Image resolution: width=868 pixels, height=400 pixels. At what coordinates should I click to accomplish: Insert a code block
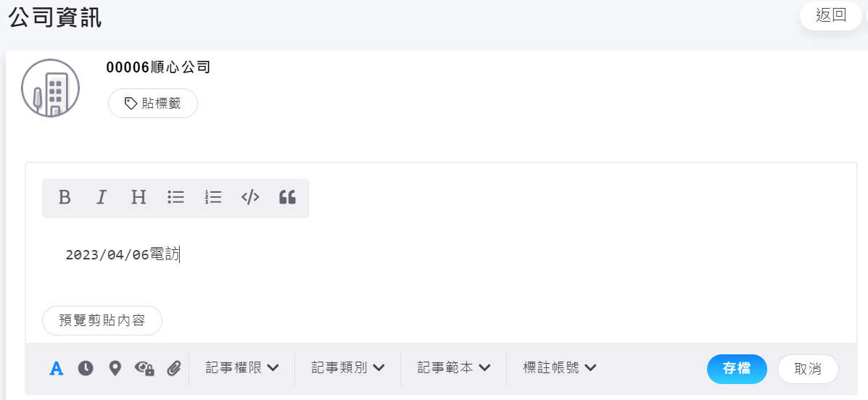coord(250,197)
